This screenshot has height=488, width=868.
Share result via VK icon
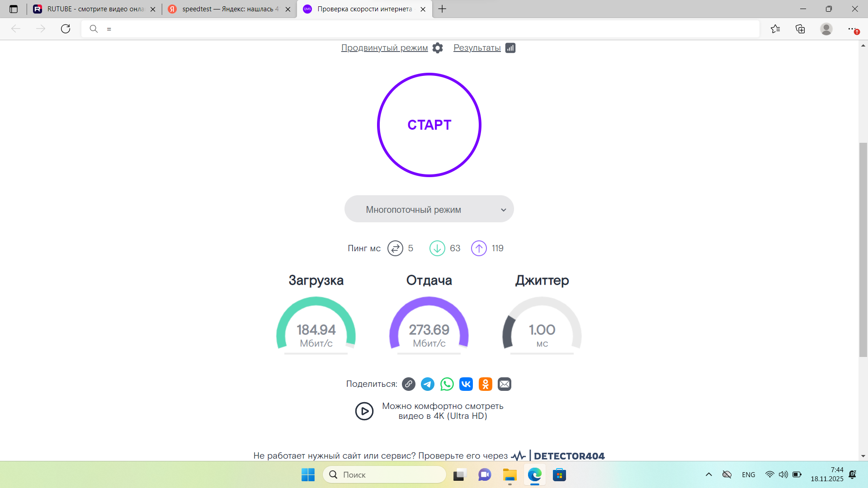click(x=466, y=384)
